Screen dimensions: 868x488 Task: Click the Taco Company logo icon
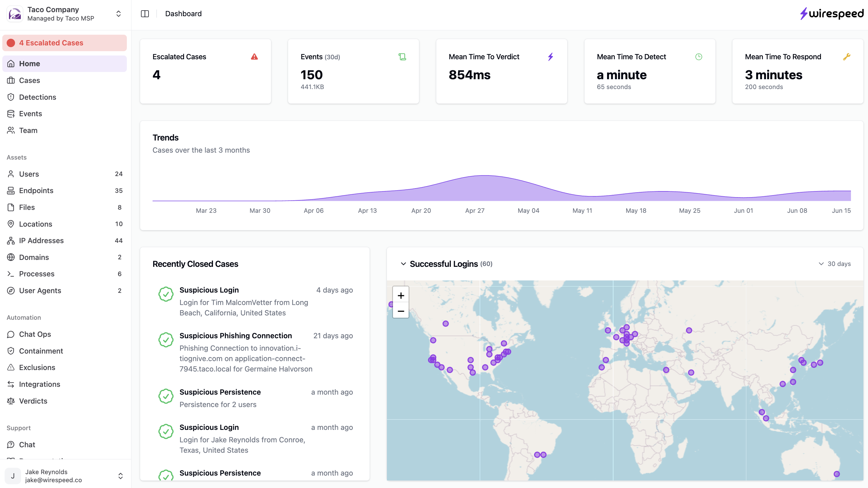point(15,14)
